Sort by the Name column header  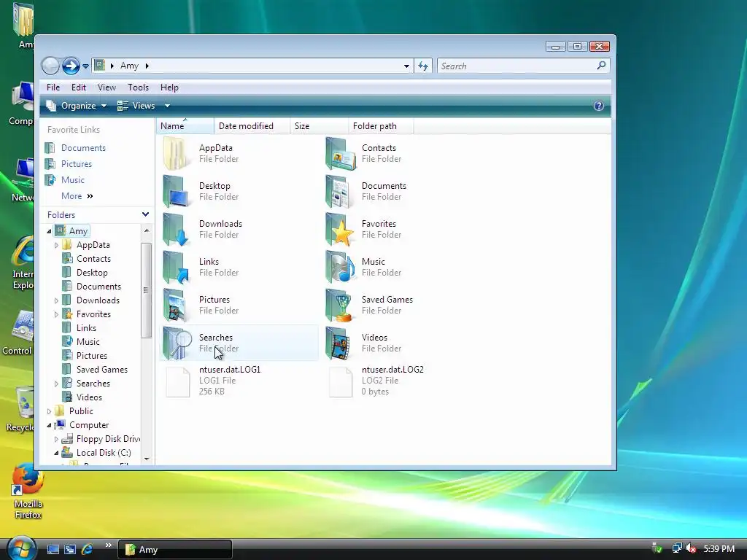click(185, 125)
